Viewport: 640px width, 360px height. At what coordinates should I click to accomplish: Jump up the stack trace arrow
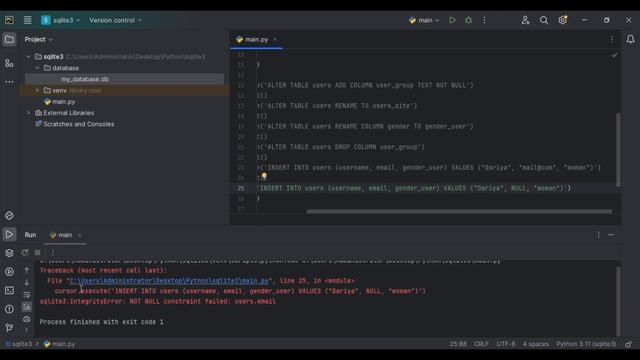pos(27,270)
